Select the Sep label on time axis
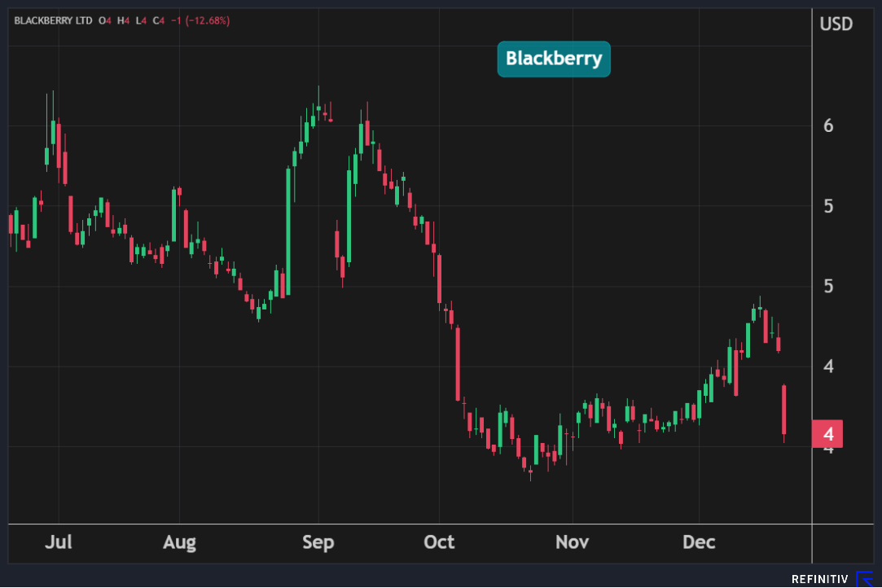882x588 pixels. pyautogui.click(x=318, y=542)
